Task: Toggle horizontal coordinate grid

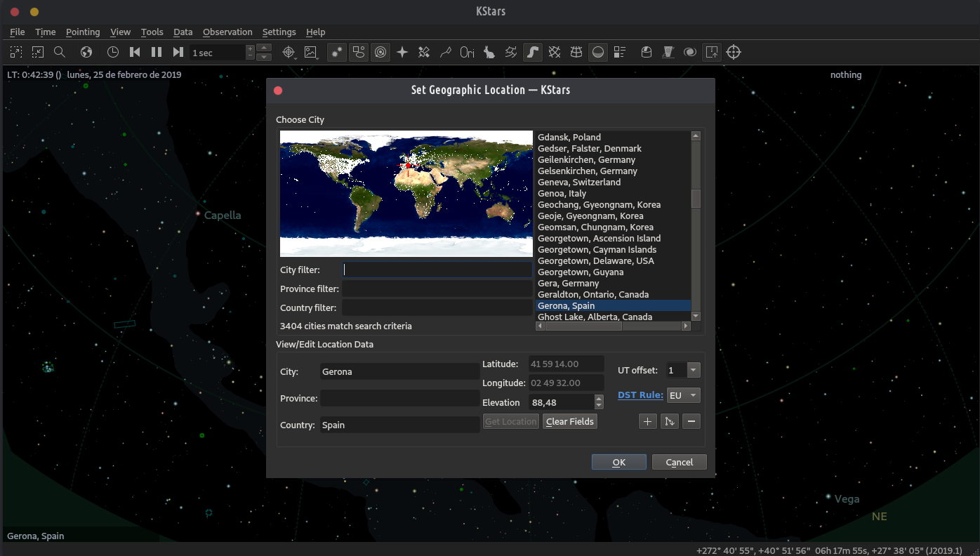Action: [576, 52]
